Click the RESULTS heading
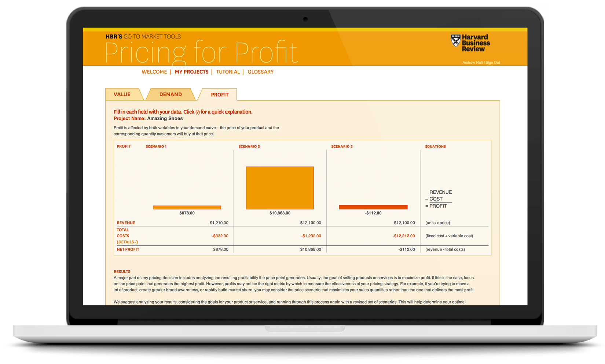The image size is (605, 364). [122, 272]
